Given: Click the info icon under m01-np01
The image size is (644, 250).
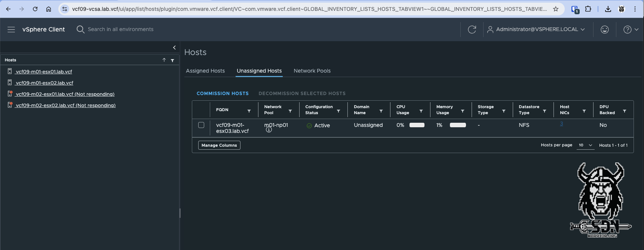Looking at the screenshot, I should click(x=269, y=130).
